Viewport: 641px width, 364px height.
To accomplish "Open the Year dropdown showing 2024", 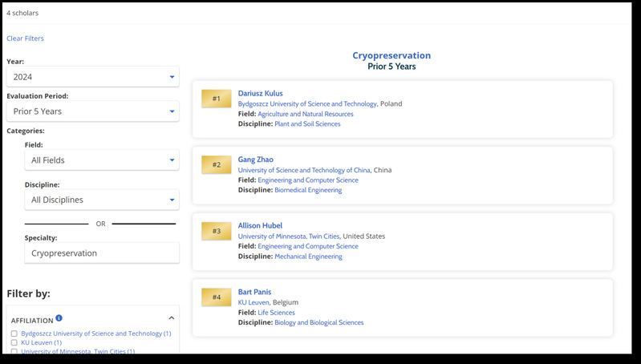I will click(x=93, y=77).
